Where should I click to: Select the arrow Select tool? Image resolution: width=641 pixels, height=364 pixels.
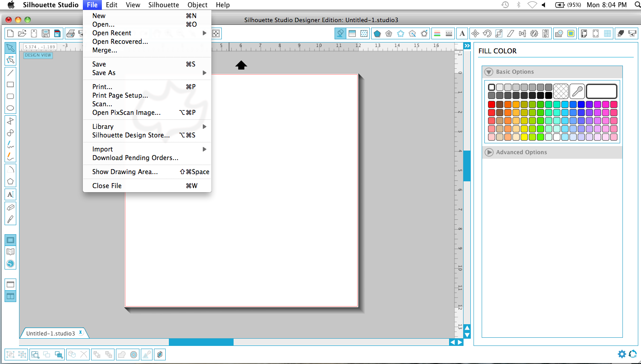(x=10, y=48)
